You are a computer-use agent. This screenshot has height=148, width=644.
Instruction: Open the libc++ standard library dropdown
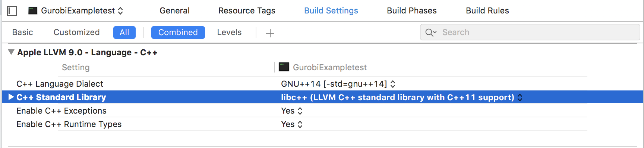point(402,98)
